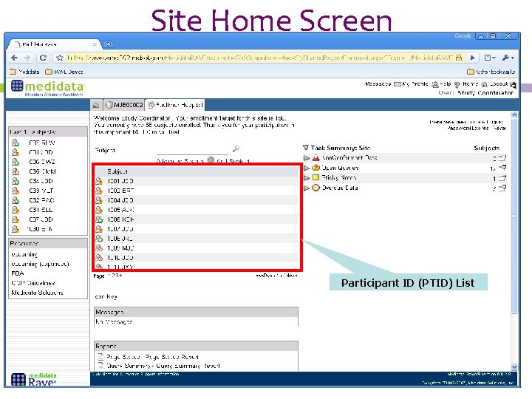Image resolution: width=532 pixels, height=399 pixels.
Task: Open a new browser tab with the plus button
Action: [x=108, y=44]
